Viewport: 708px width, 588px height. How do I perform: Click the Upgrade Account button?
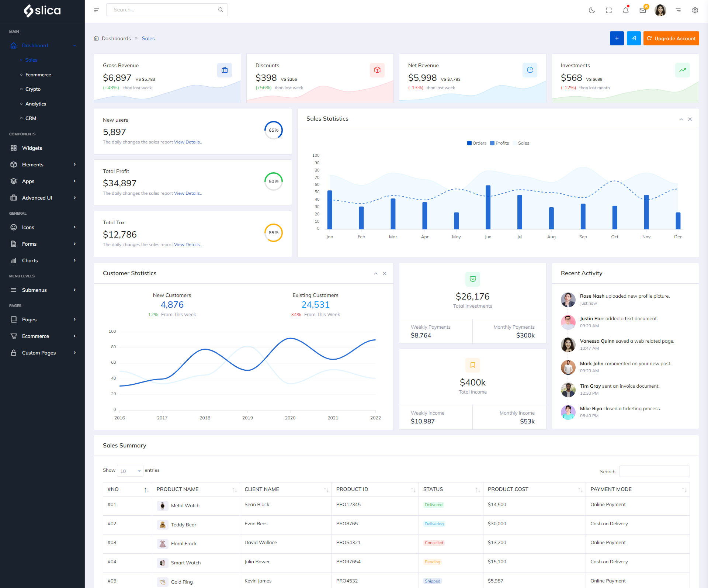pos(671,38)
